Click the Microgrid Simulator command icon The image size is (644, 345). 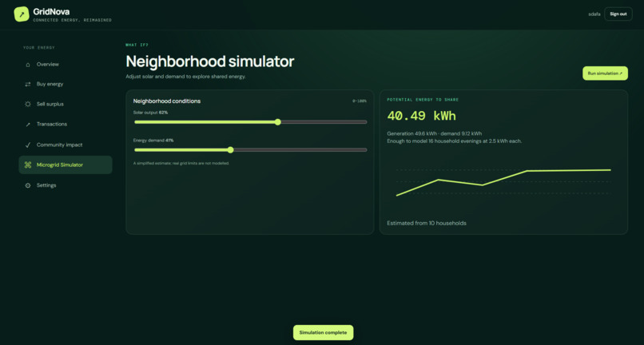(28, 165)
